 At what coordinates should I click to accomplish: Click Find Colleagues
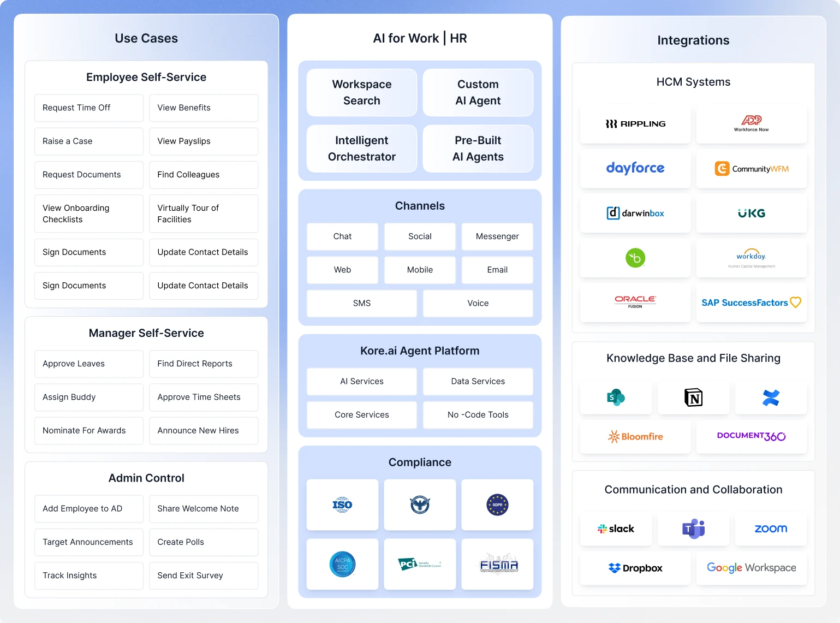(204, 175)
